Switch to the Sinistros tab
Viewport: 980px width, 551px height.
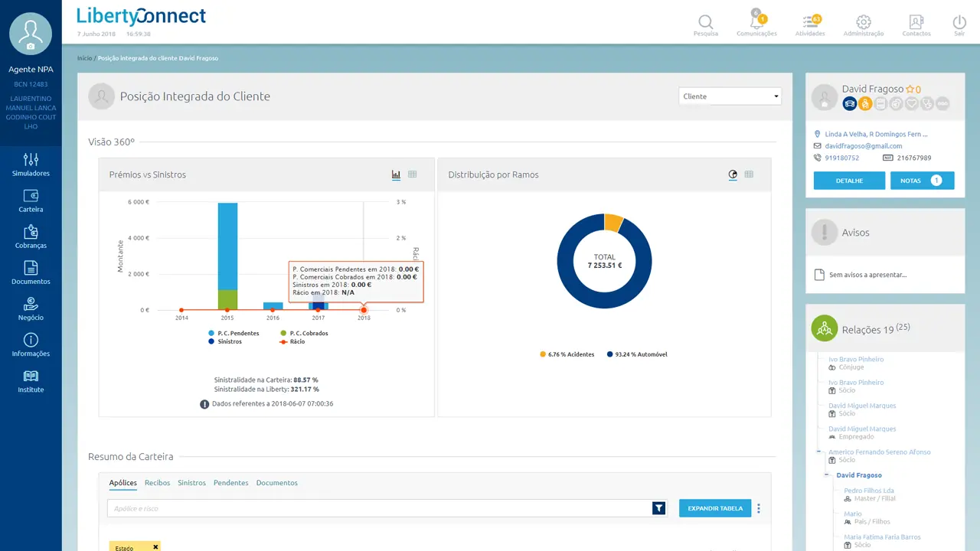coord(192,483)
